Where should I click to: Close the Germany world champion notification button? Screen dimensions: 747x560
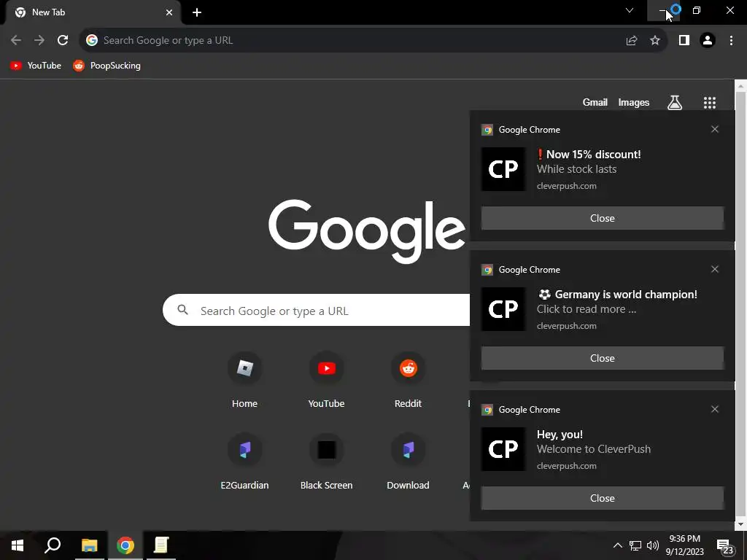click(602, 358)
